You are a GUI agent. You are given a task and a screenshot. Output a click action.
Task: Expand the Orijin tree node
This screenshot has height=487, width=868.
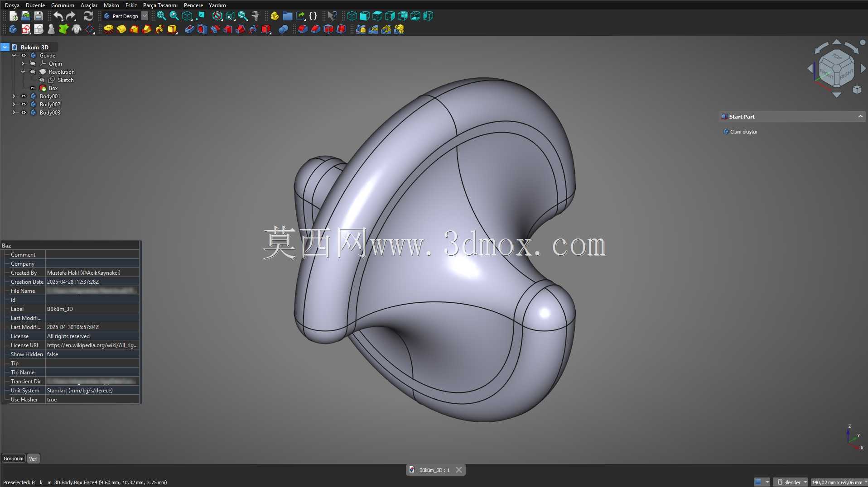[23, 64]
